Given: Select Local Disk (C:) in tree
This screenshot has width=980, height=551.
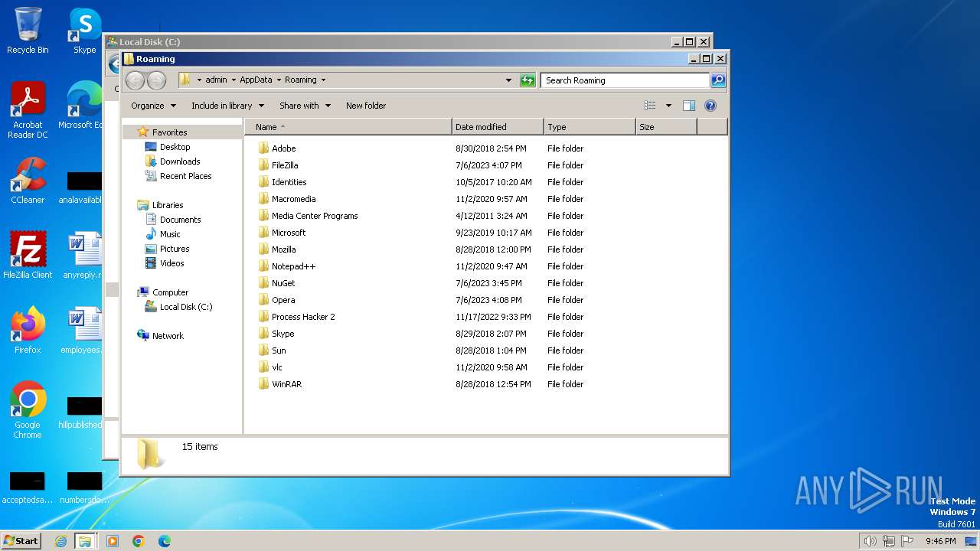Looking at the screenshot, I should point(186,307).
